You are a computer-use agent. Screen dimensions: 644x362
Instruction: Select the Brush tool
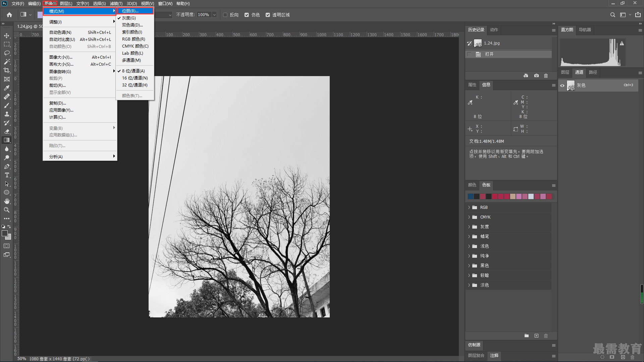7,105
